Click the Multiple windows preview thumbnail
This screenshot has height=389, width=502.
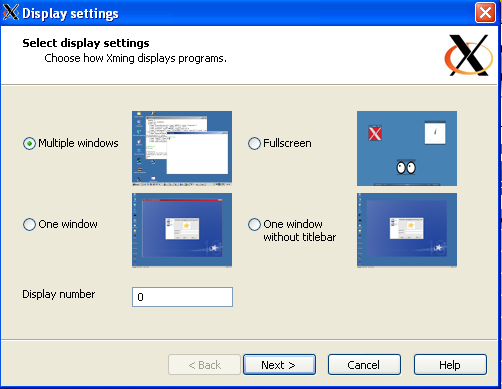point(182,148)
